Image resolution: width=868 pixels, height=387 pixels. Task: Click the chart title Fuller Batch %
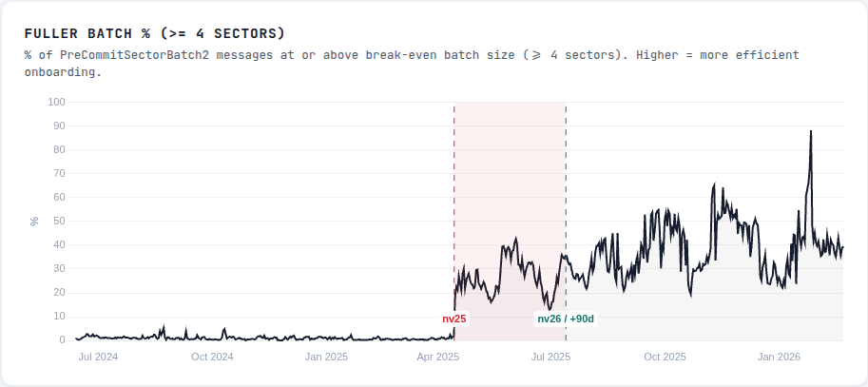(155, 33)
